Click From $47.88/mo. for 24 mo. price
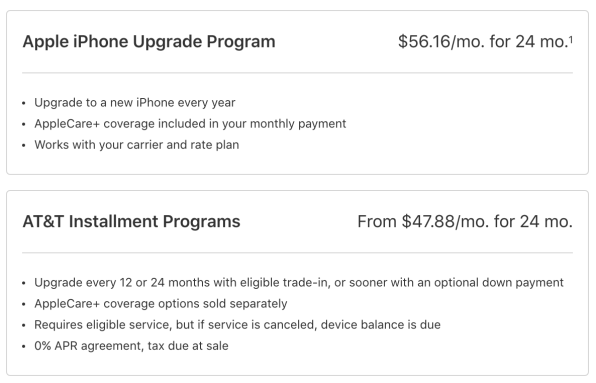 (x=465, y=221)
